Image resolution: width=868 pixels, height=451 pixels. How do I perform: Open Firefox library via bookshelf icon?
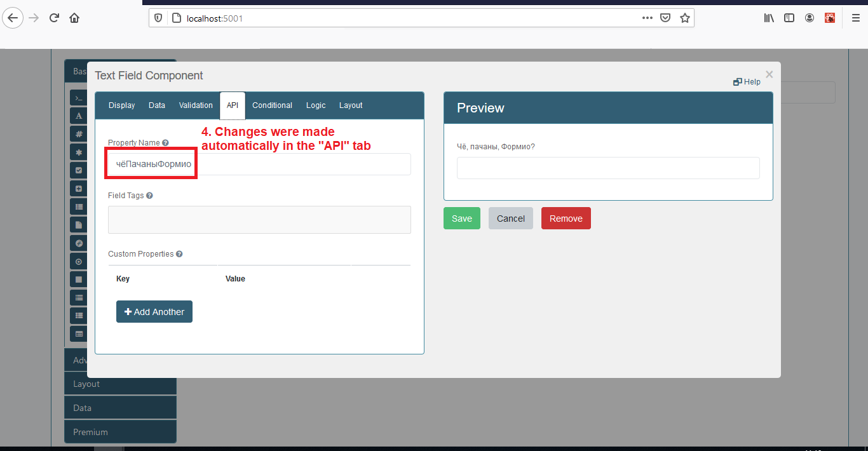[x=768, y=17]
